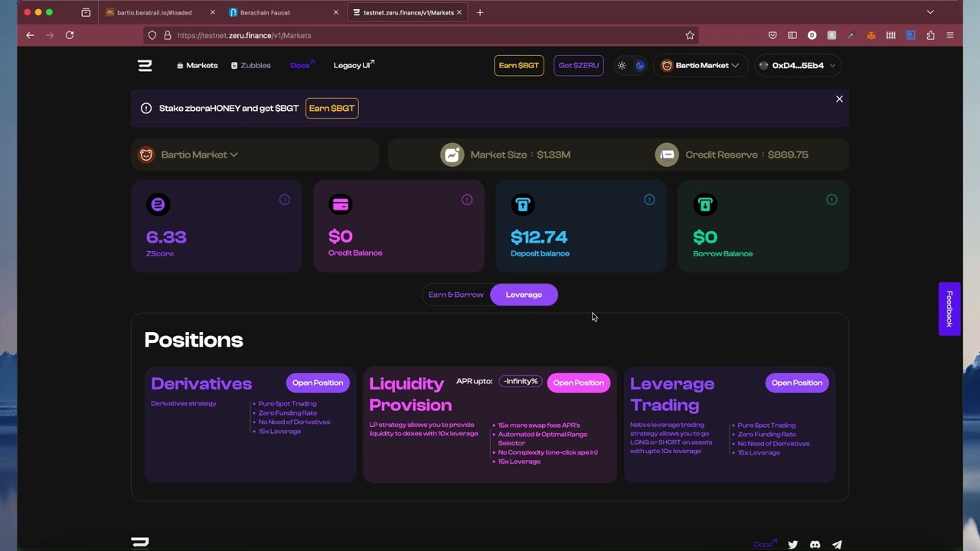Image resolution: width=980 pixels, height=551 pixels.
Task: Open Position on the Liquidity Provision card
Action: coord(579,383)
